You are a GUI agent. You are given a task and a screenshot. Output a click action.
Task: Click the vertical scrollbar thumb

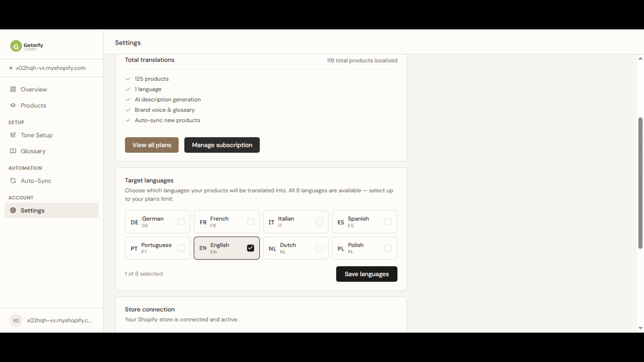click(x=640, y=183)
